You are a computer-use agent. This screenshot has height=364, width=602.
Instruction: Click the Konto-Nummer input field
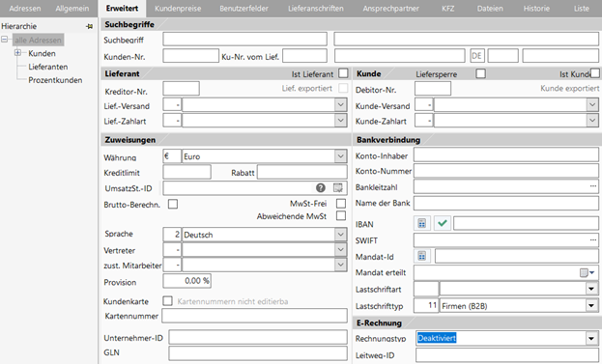[506, 171]
